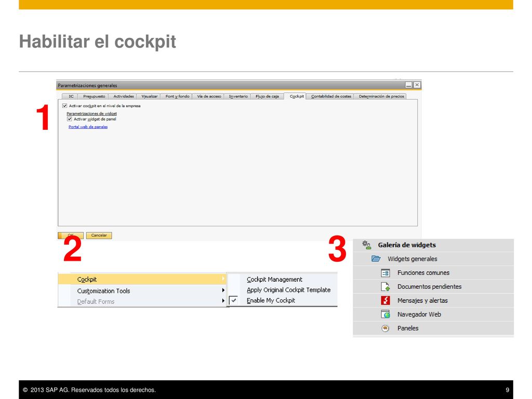Switch to the Flujo de caja tab
Image resolution: width=532 pixels, height=399 pixels.
pos(268,96)
